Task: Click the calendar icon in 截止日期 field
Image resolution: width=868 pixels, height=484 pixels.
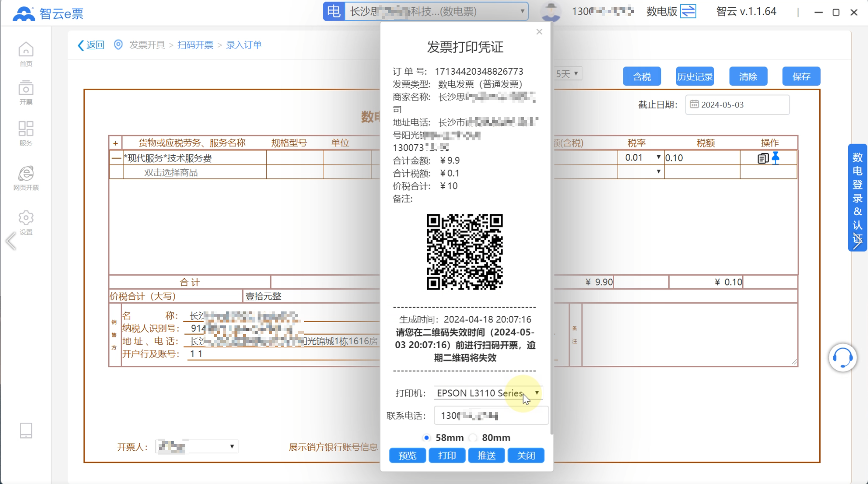Action: point(694,104)
